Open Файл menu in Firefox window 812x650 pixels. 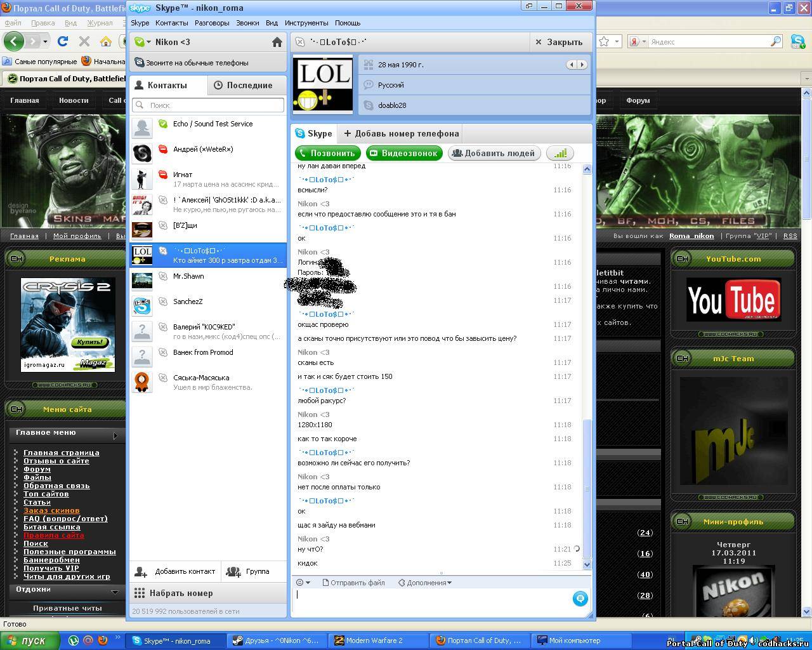click(13, 23)
